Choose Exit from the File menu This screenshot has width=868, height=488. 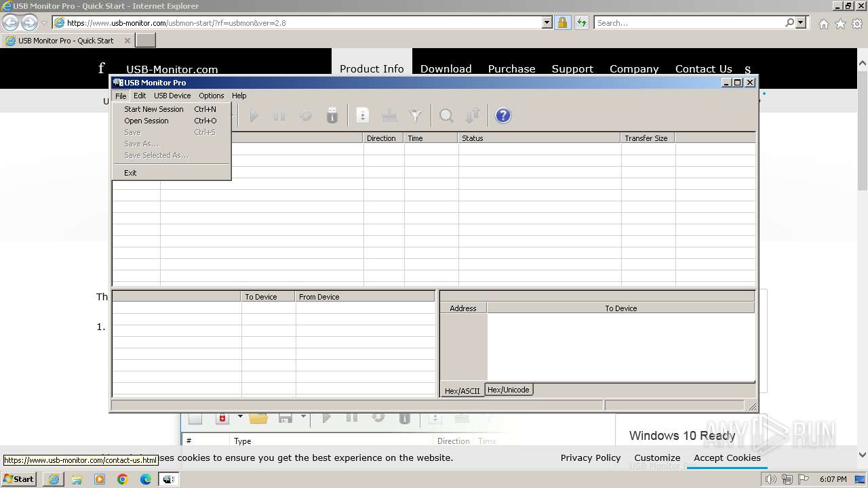pyautogui.click(x=172, y=173)
